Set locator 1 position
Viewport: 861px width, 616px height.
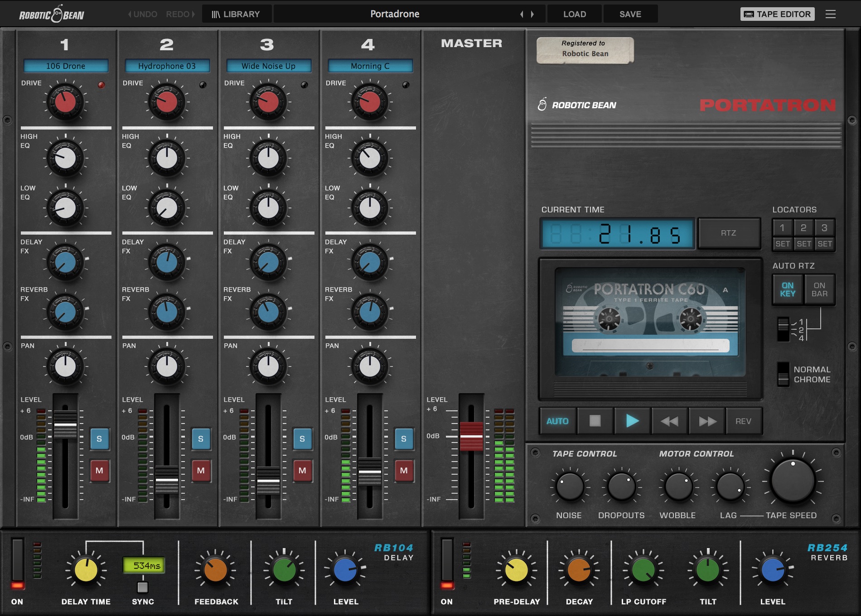tap(783, 244)
